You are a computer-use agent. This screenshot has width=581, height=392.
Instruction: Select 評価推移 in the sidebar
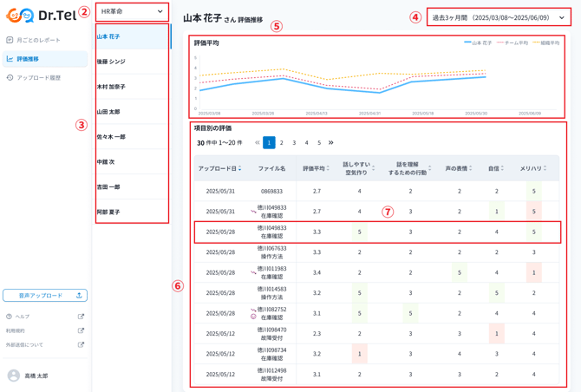tap(45, 59)
